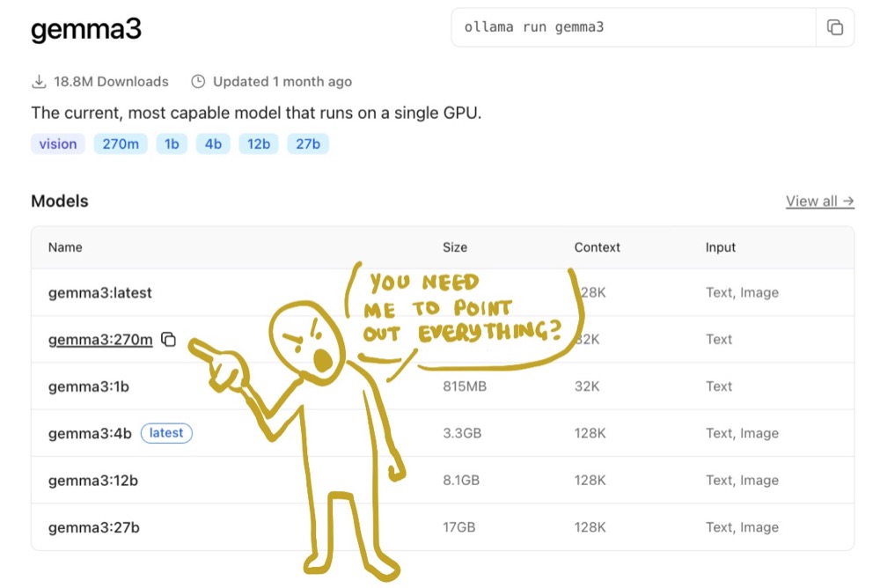Click the 270m parameter size tag
The height and width of the screenshot is (588, 880).
120,143
